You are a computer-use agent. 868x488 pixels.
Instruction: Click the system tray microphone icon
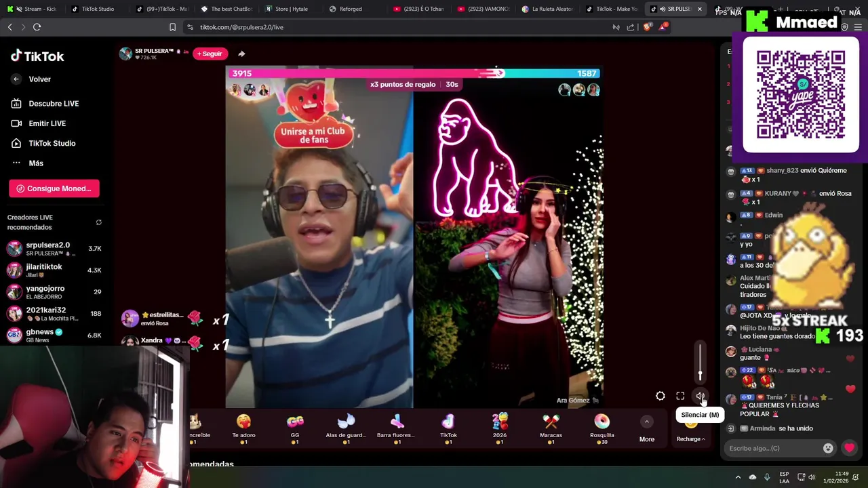(768, 477)
